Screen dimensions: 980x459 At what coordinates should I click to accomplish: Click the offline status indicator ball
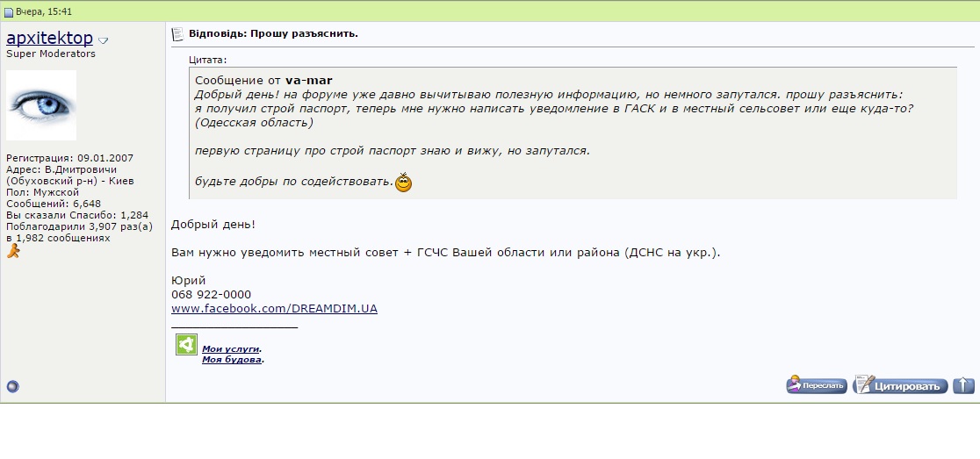click(x=12, y=385)
